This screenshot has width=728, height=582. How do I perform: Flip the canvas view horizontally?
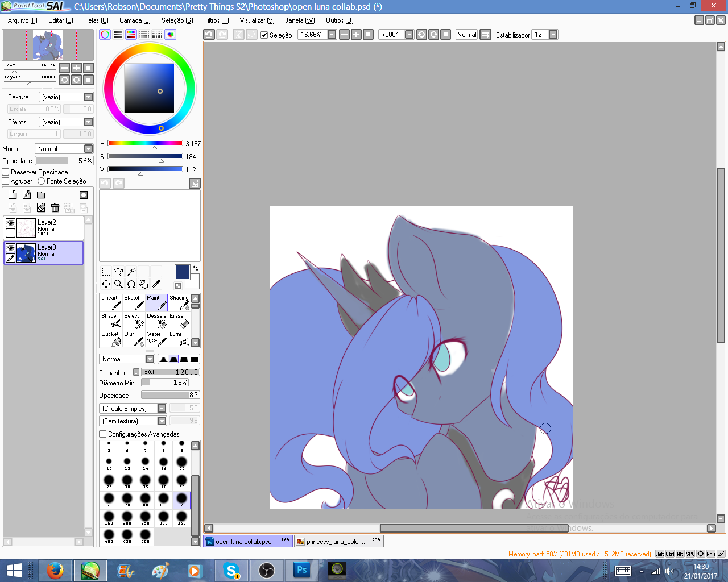486,35
